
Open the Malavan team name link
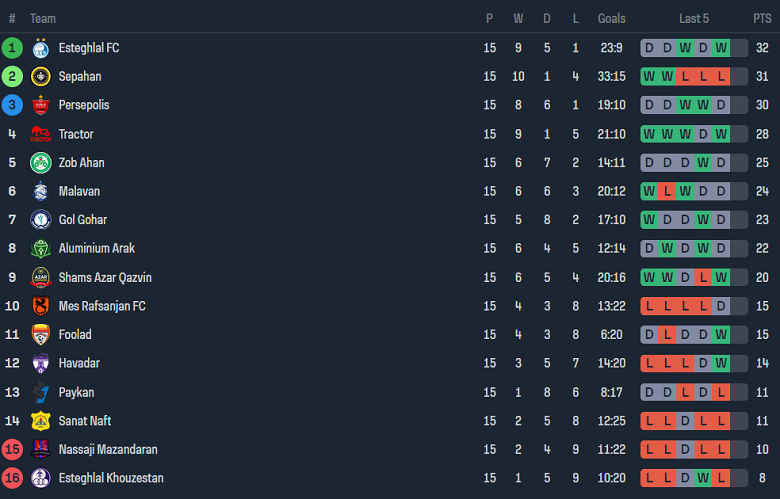79,191
